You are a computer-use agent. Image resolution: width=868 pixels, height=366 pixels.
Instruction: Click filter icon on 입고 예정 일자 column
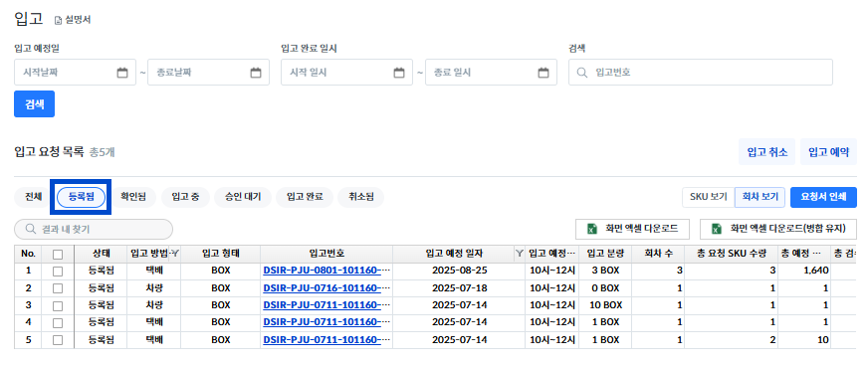(x=520, y=254)
